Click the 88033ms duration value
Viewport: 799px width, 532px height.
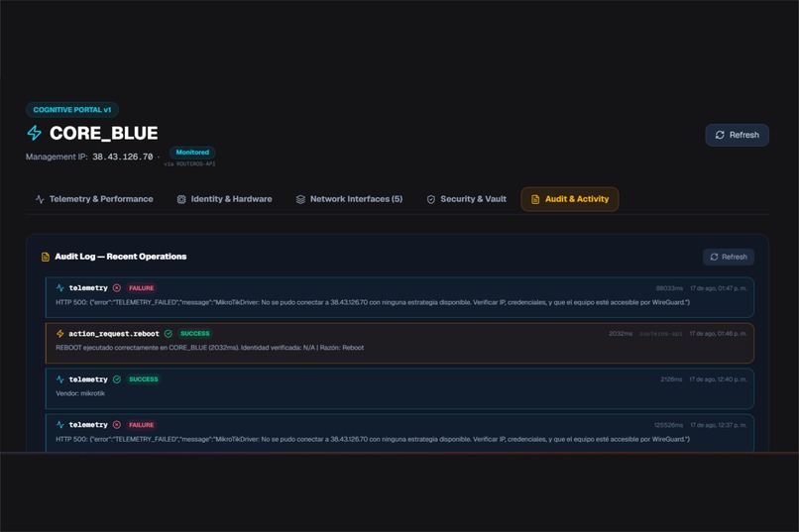coord(669,288)
